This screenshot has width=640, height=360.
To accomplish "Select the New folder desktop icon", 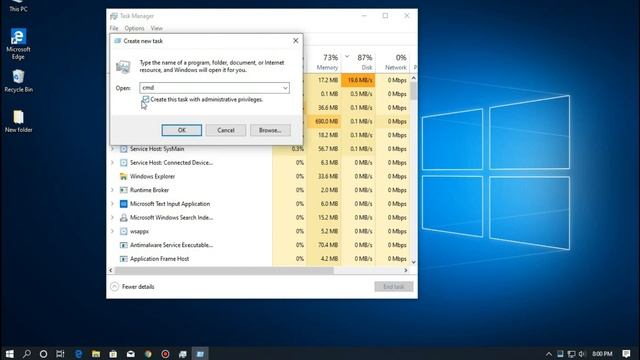I will [x=18, y=121].
